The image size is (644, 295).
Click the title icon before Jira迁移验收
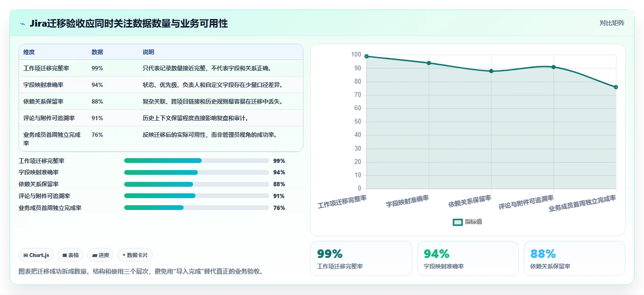point(22,24)
